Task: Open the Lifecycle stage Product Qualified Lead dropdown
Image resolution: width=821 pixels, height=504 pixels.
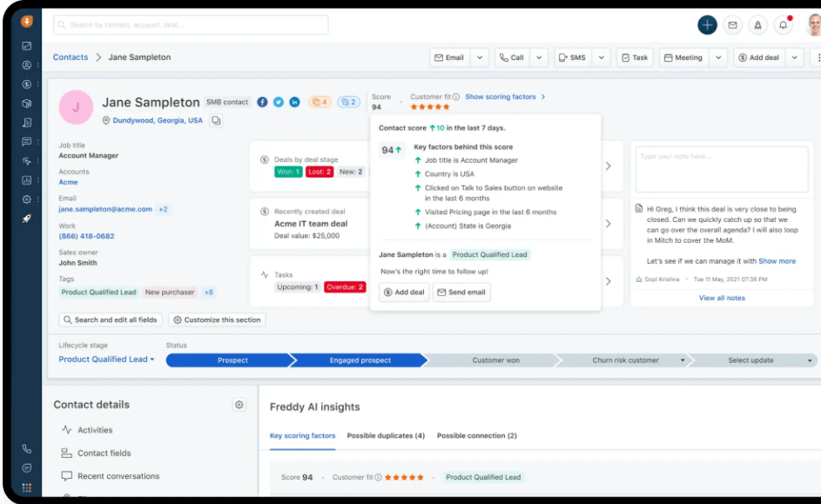Action: point(106,360)
